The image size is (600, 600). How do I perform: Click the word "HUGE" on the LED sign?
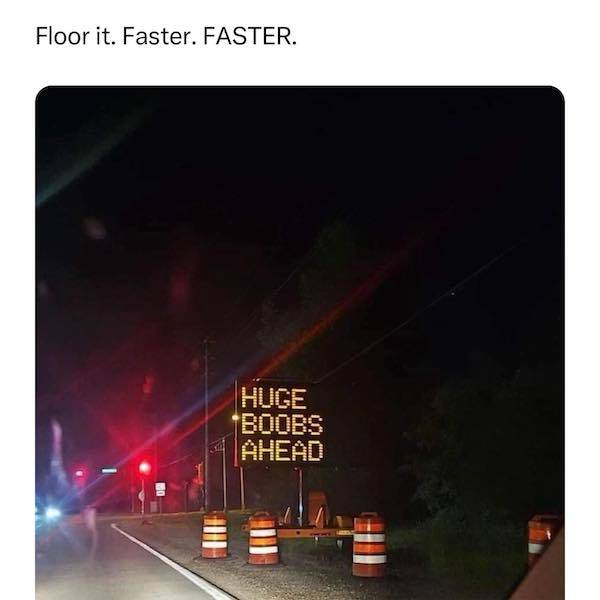[274, 399]
